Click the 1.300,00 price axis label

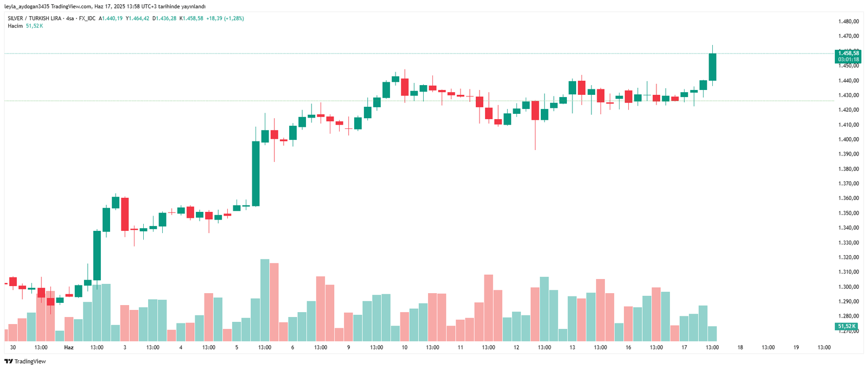tap(848, 287)
